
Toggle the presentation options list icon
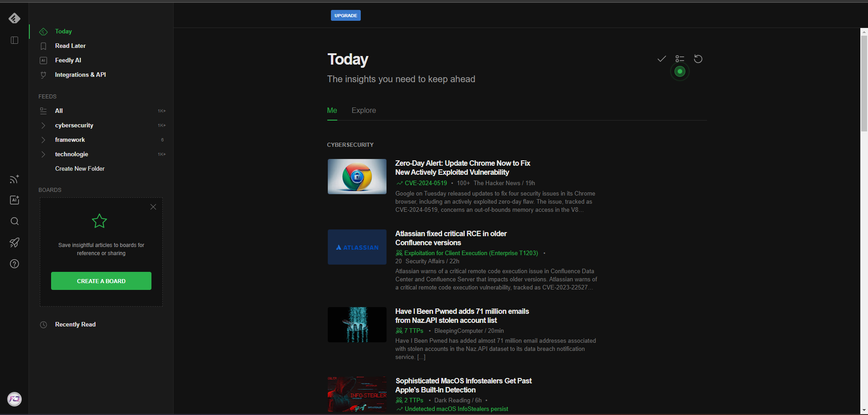[x=679, y=59]
